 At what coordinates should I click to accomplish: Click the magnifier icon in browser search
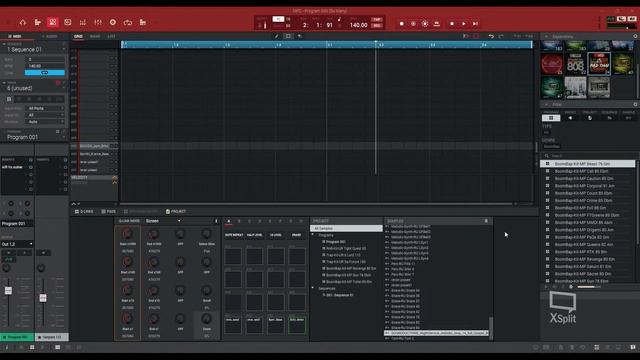point(547,156)
